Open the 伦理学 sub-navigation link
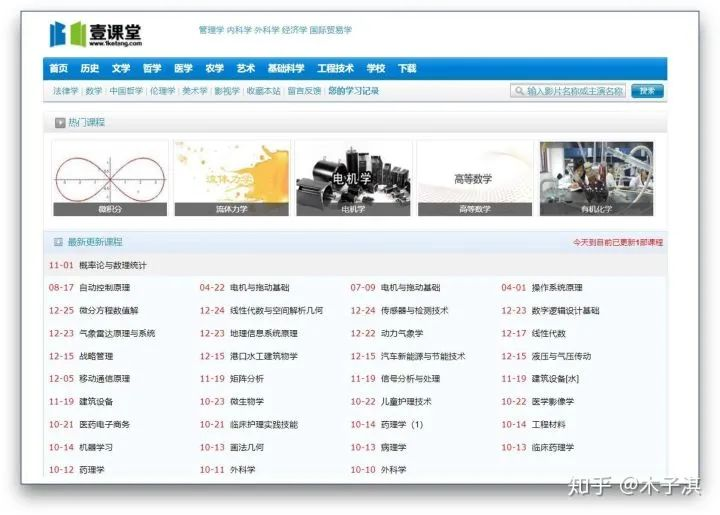The width and height of the screenshot is (720, 515). coord(163,91)
